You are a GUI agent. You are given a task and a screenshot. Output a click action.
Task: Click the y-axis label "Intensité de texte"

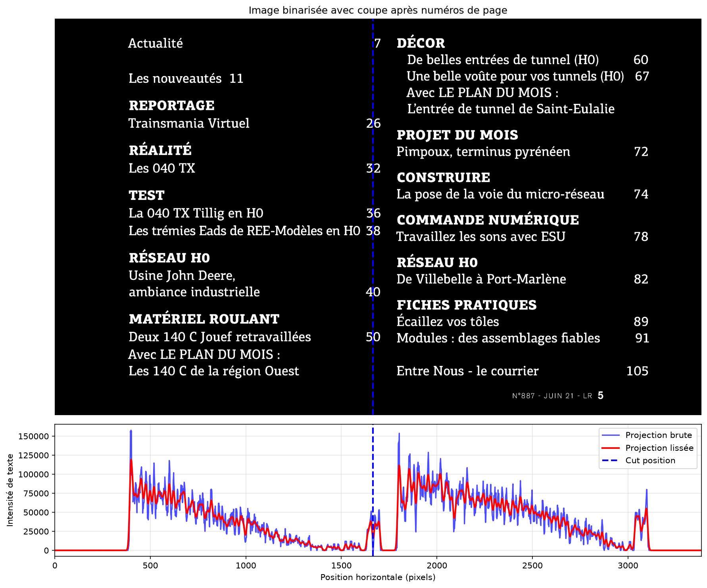10,490
